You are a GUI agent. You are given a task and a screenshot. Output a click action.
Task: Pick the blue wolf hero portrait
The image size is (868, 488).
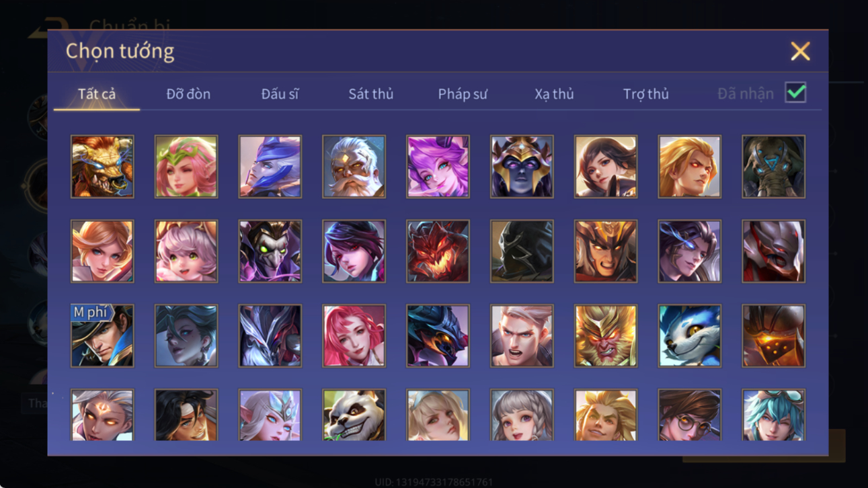click(690, 335)
